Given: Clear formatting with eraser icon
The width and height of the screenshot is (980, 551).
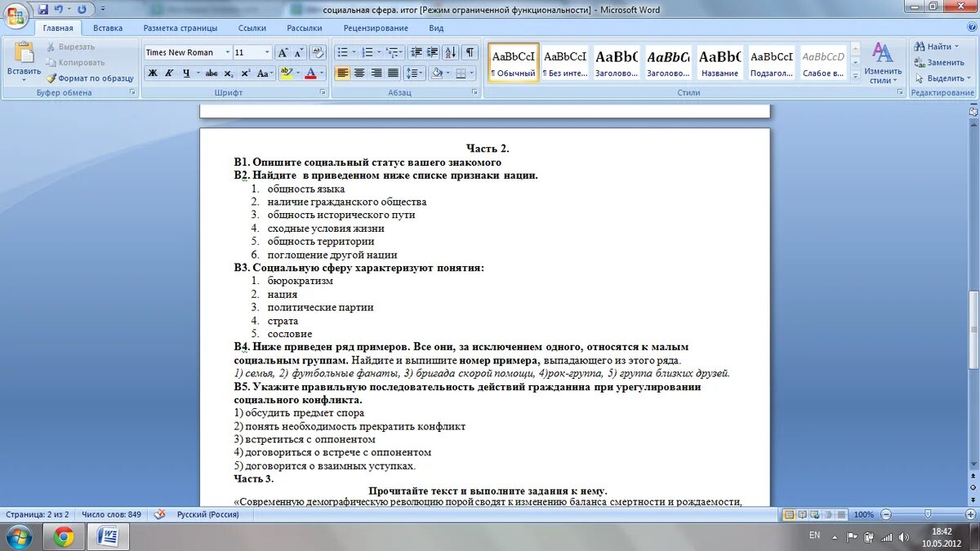Looking at the screenshot, I should (x=318, y=52).
